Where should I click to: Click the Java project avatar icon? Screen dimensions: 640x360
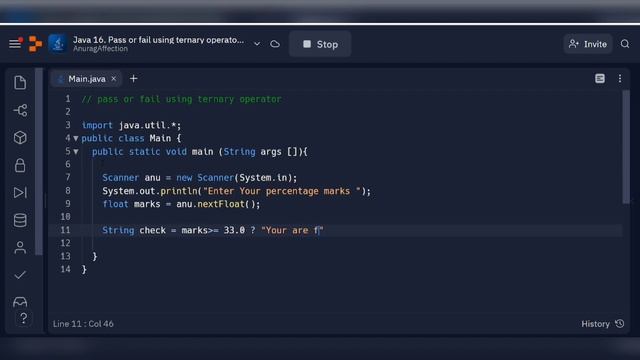coord(58,44)
